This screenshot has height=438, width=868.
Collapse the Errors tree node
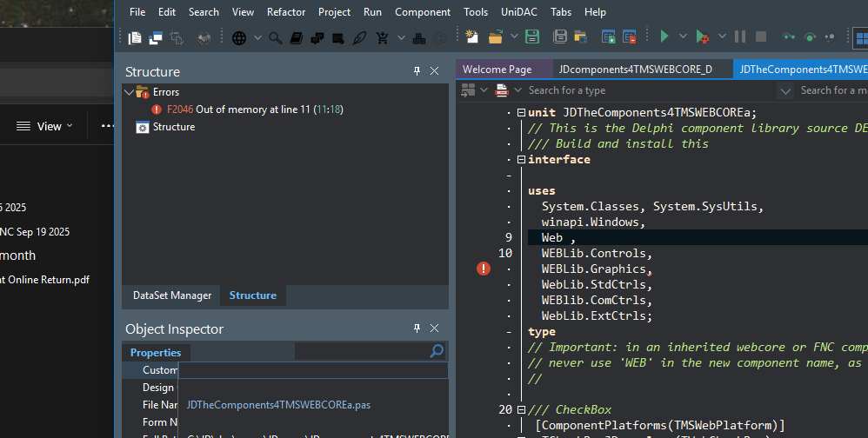pyautogui.click(x=129, y=92)
